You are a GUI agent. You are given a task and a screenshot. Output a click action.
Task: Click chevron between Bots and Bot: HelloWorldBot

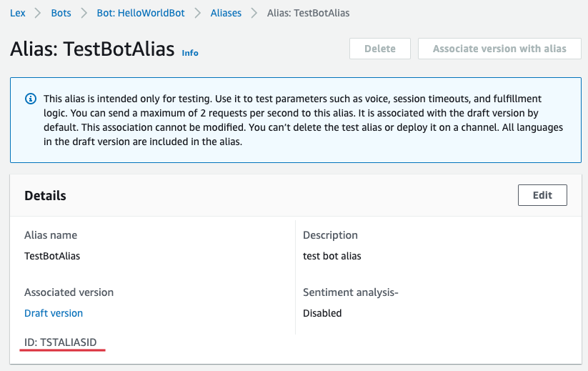click(84, 13)
